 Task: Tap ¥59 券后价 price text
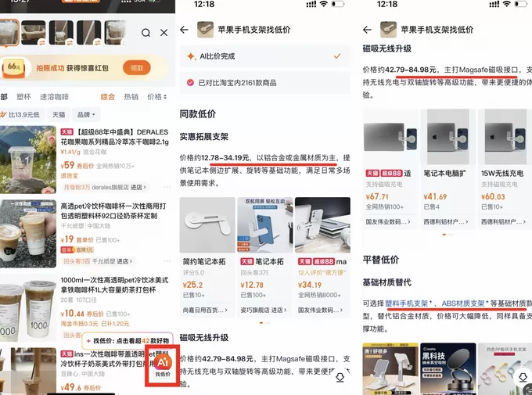(77, 165)
